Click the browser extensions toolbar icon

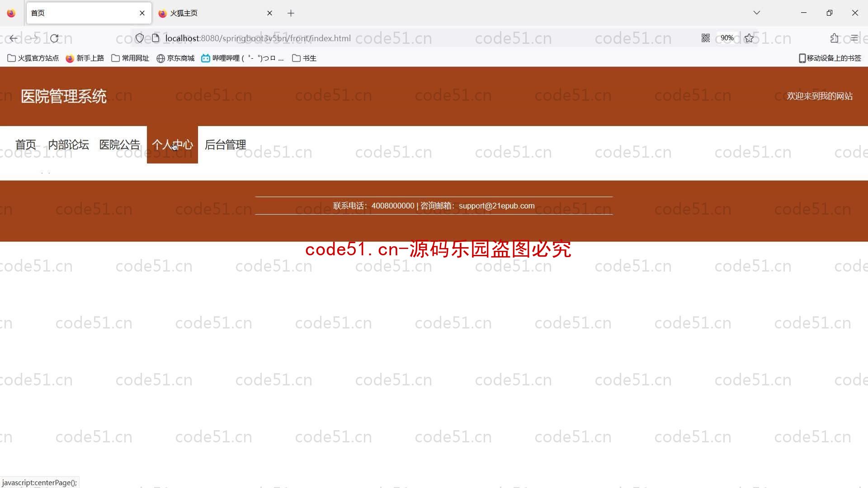(834, 38)
